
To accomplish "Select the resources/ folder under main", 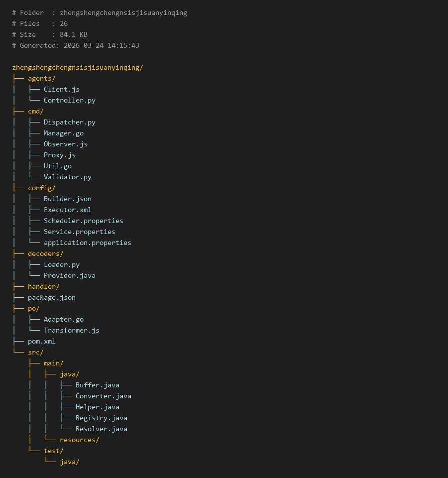I will tap(79, 440).
